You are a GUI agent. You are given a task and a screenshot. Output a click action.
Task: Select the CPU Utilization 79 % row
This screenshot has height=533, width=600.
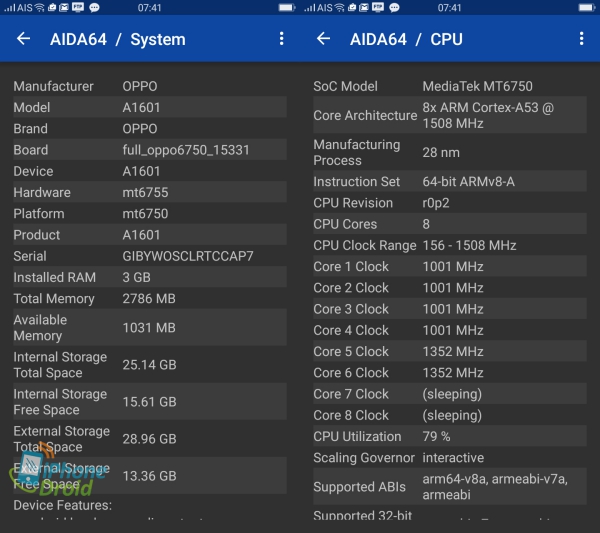450,436
